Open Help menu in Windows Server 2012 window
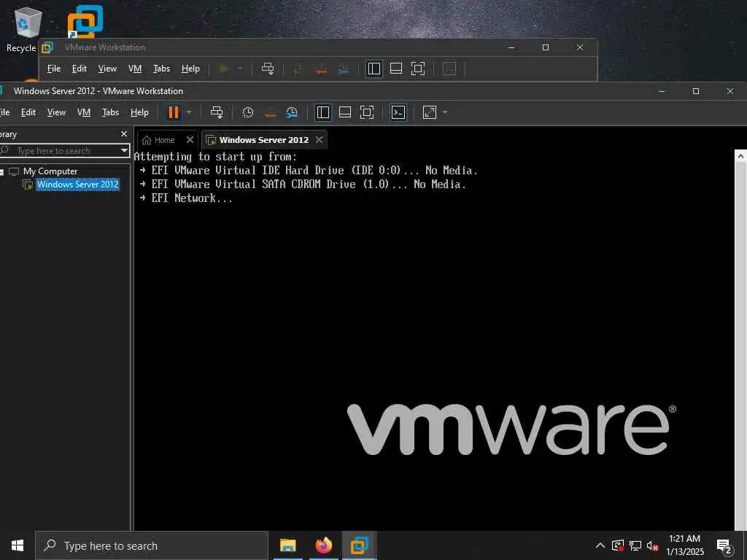The image size is (747, 560). click(x=139, y=112)
